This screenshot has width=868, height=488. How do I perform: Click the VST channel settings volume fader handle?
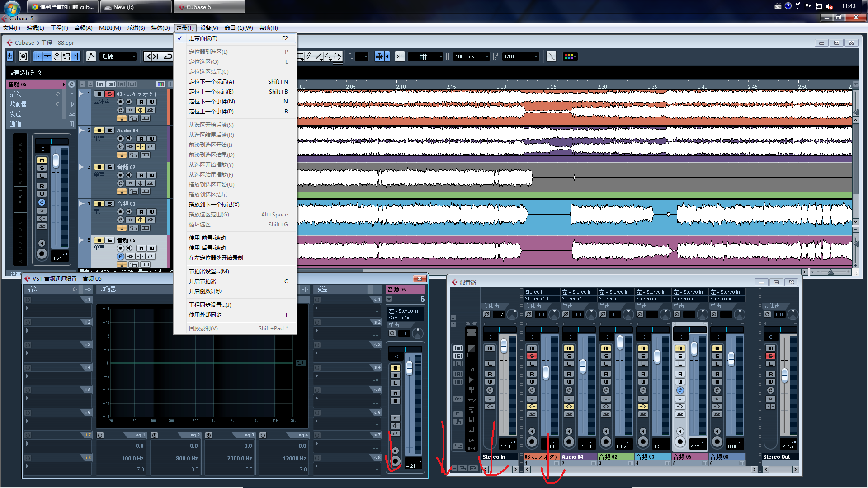coord(409,368)
